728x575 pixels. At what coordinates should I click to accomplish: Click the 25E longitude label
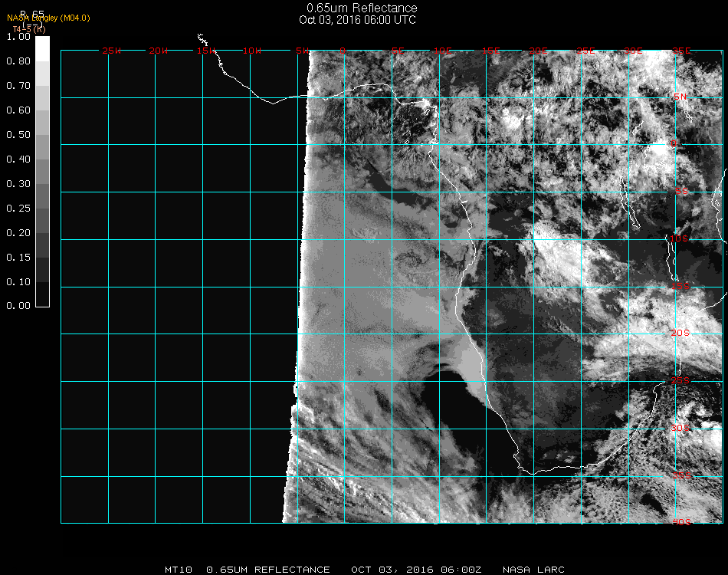pyautogui.click(x=586, y=51)
